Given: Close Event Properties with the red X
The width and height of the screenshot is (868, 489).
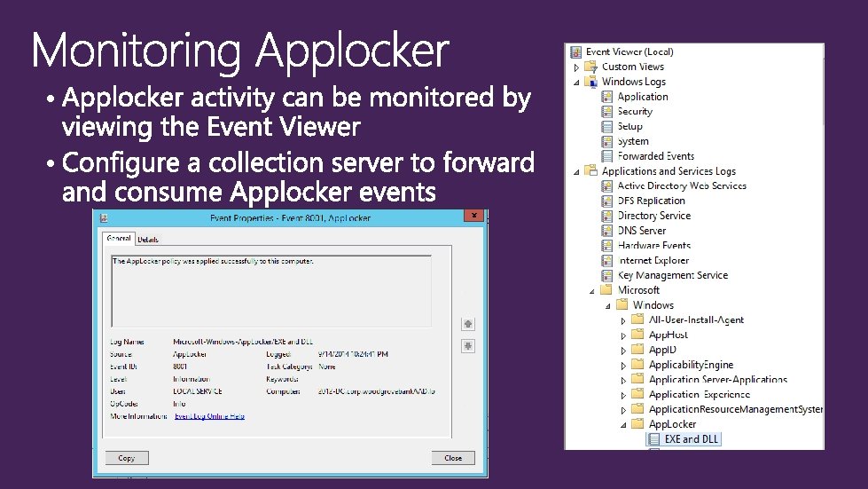Looking at the screenshot, I should (x=473, y=216).
